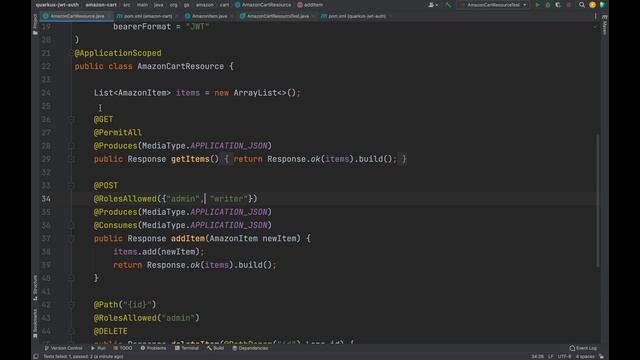The width and height of the screenshot is (640, 360).
Task: Change LF line separator
Action: coord(551,356)
